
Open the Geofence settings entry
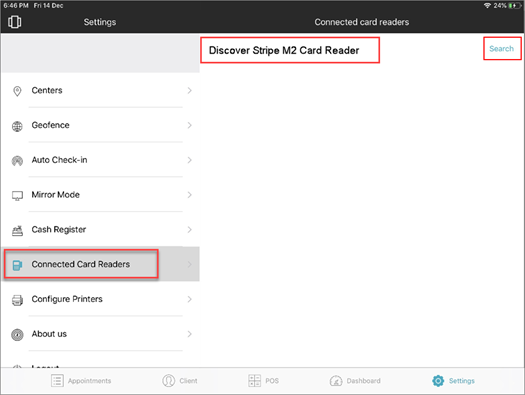(x=100, y=125)
